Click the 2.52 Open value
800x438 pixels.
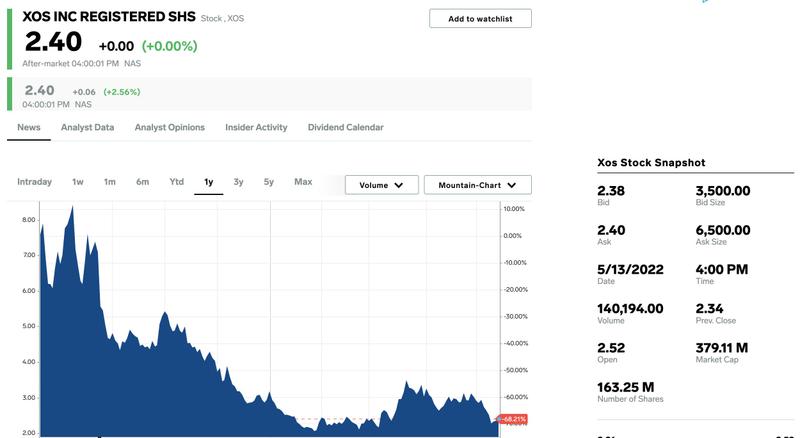(611, 348)
